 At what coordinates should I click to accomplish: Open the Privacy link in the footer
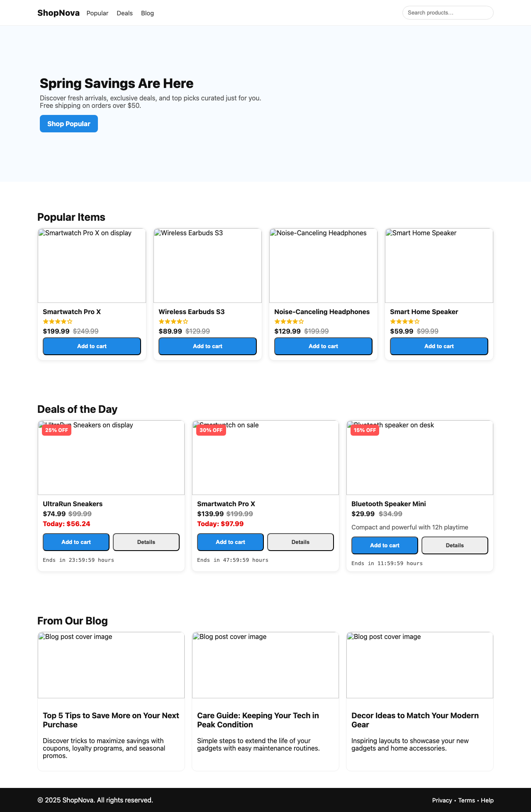[442, 800]
